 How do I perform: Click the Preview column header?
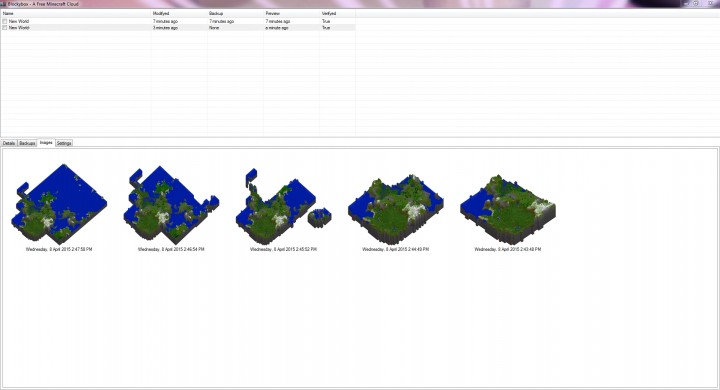click(291, 13)
